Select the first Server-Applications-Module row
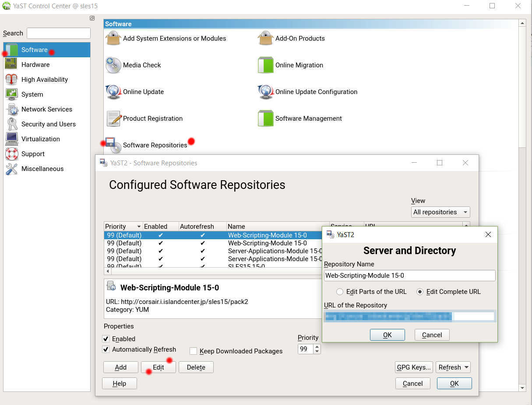This screenshot has height=405, width=532. coord(213,251)
